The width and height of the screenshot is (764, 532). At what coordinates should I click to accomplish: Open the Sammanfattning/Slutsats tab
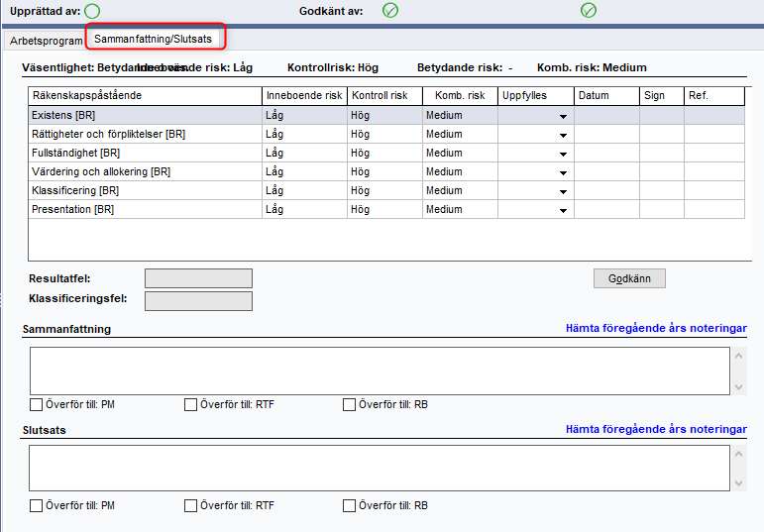(153, 39)
